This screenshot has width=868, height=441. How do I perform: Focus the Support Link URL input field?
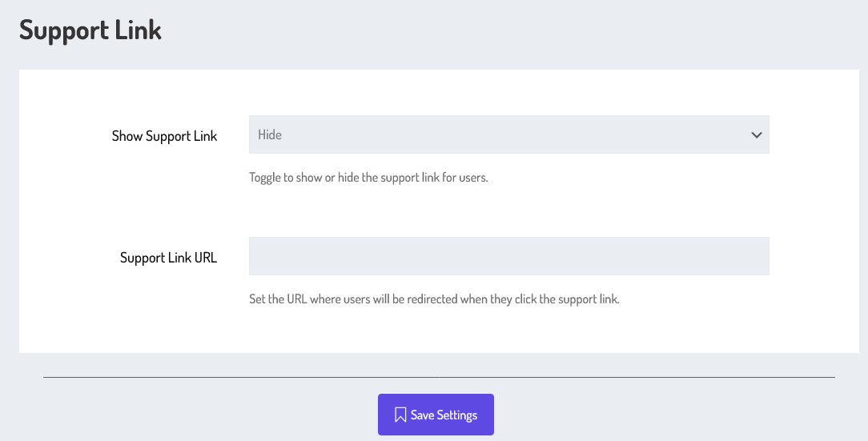coord(508,256)
